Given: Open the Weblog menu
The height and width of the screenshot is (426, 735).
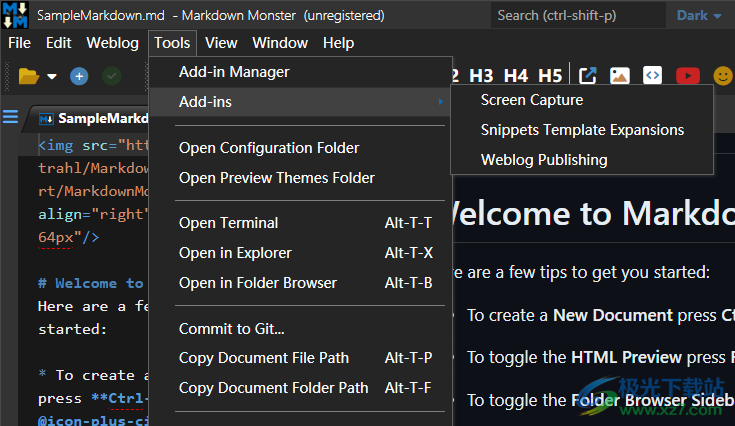Looking at the screenshot, I should [x=112, y=43].
